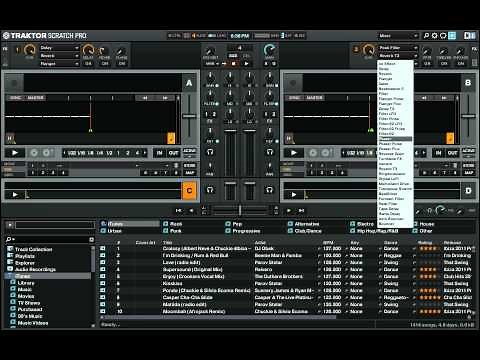Adjust the crossfader
Image resolution: width=480 pixels, height=360 pixels.
click(x=240, y=210)
